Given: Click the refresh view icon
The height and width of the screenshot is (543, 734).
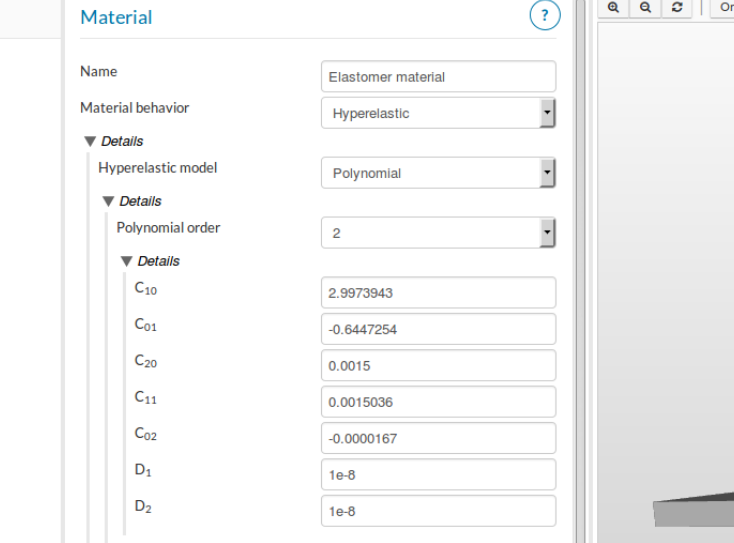Looking at the screenshot, I should click(x=677, y=7).
